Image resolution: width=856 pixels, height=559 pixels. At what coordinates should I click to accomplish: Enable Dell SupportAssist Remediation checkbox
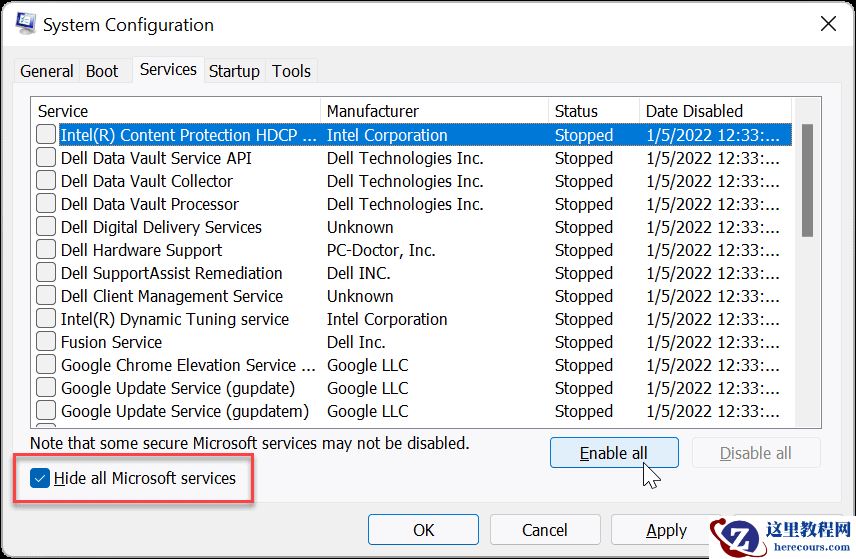46,272
